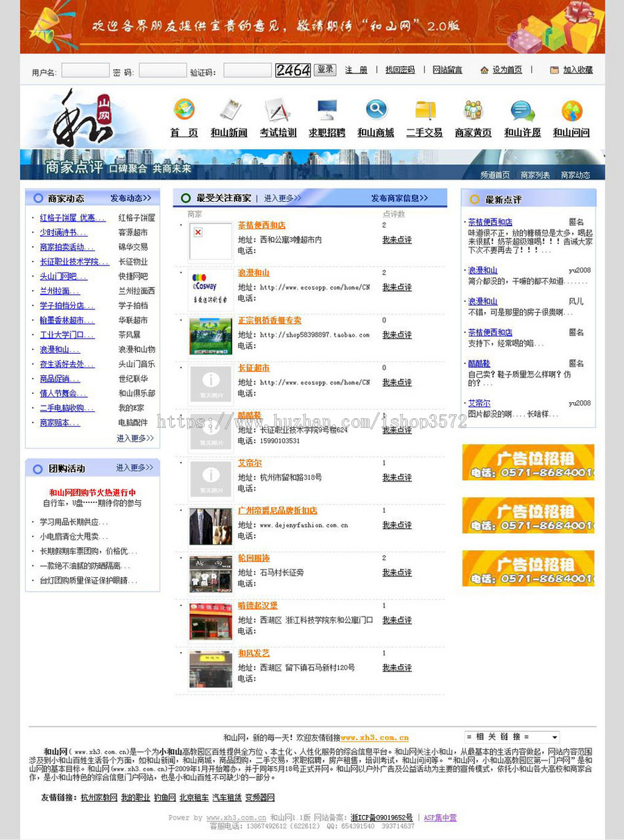Screen dimensions: 624x840
Task: Open the 相关链接 dropdown in footer
Action: 512,737
